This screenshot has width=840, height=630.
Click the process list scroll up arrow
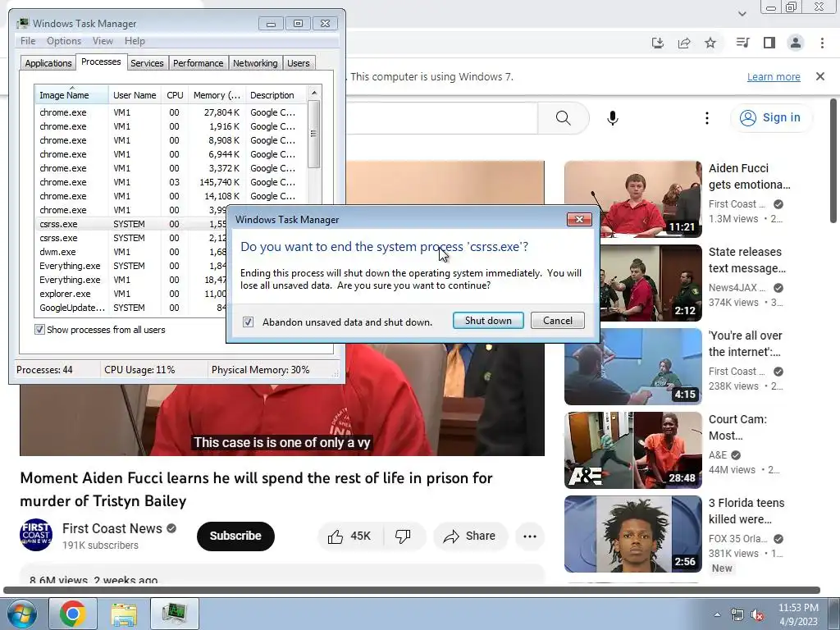(314, 93)
